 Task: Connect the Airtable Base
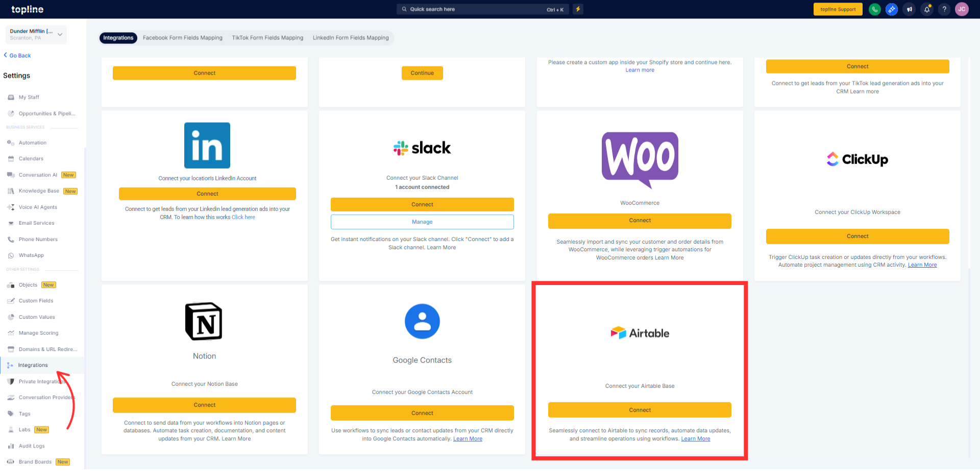click(x=640, y=410)
